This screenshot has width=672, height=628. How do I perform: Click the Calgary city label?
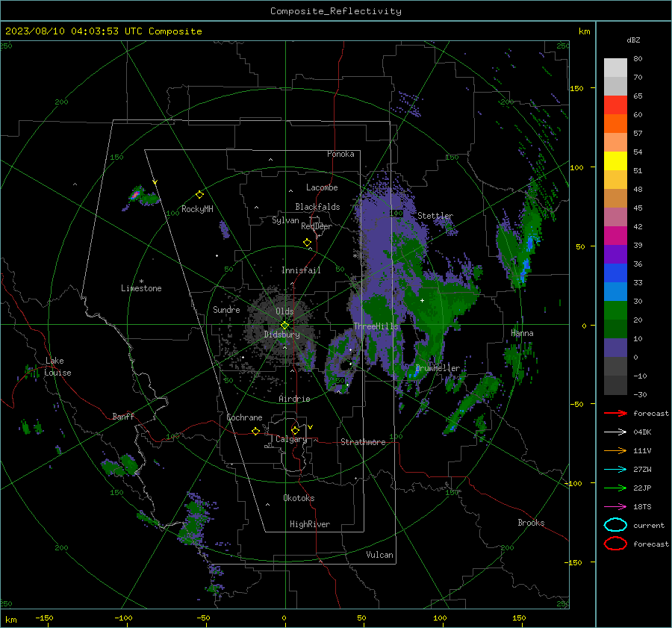click(291, 439)
